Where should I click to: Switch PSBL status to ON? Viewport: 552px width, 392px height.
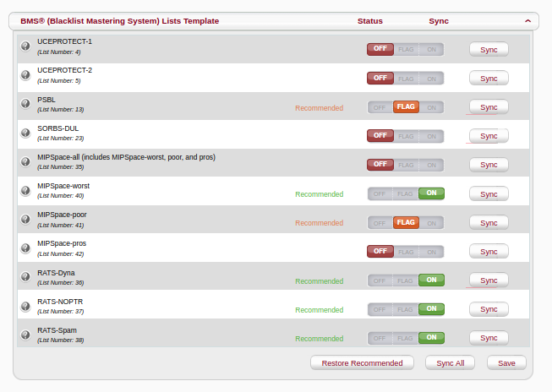[x=432, y=107]
